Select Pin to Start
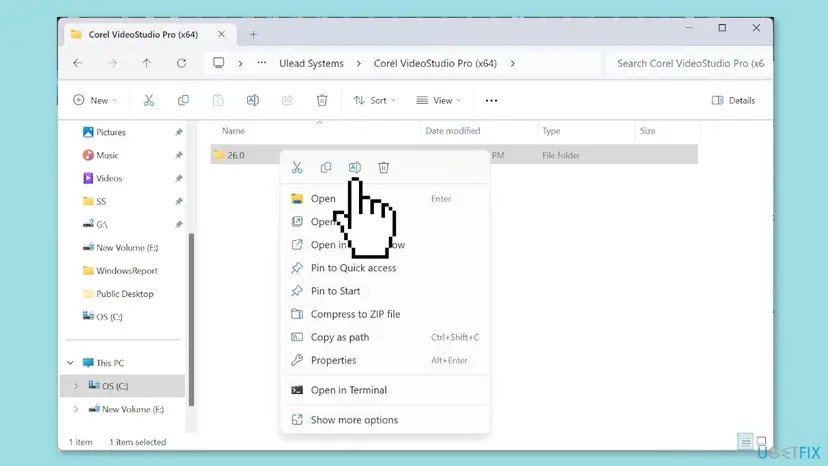The image size is (828, 466). (384, 291)
